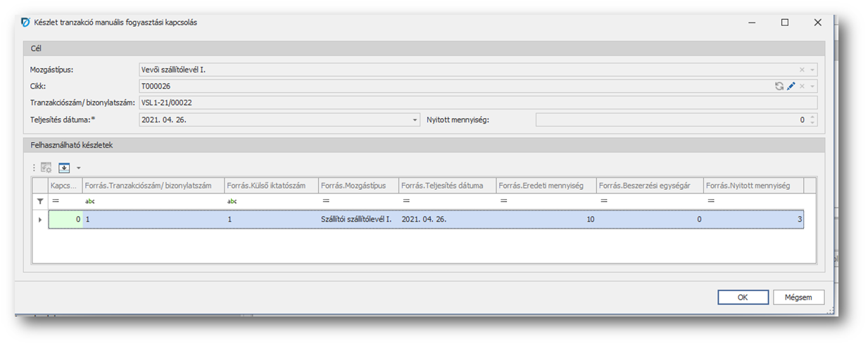Open the Cikk field dropdown arrow
The image size is (868, 346).
point(812,86)
